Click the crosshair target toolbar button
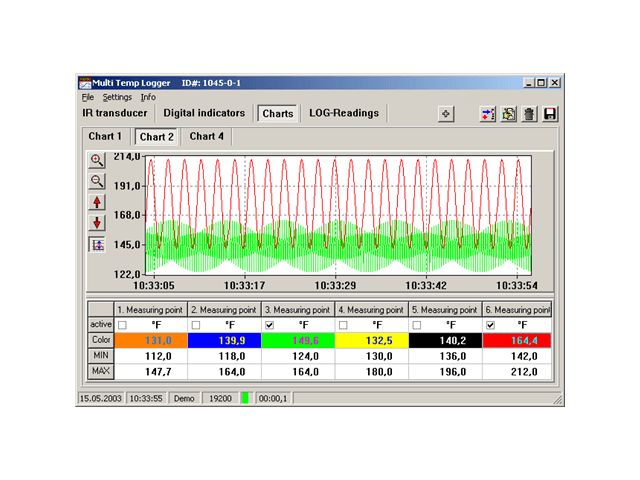The image size is (640, 480). [x=447, y=114]
